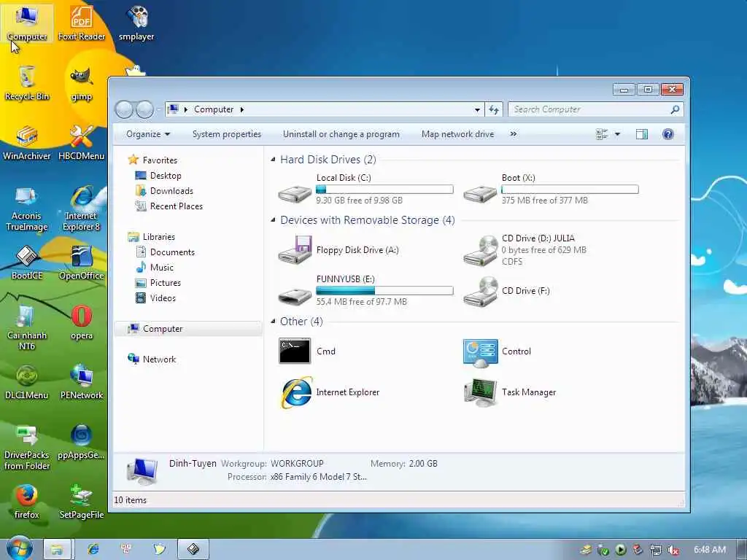This screenshot has height=560, width=747.
Task: Open the Organize menu
Action: pyautogui.click(x=147, y=134)
